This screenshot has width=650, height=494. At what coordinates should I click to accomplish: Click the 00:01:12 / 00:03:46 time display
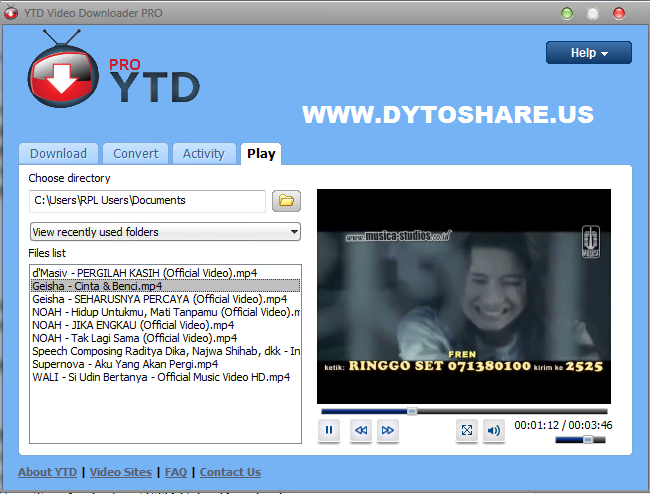coord(563,425)
